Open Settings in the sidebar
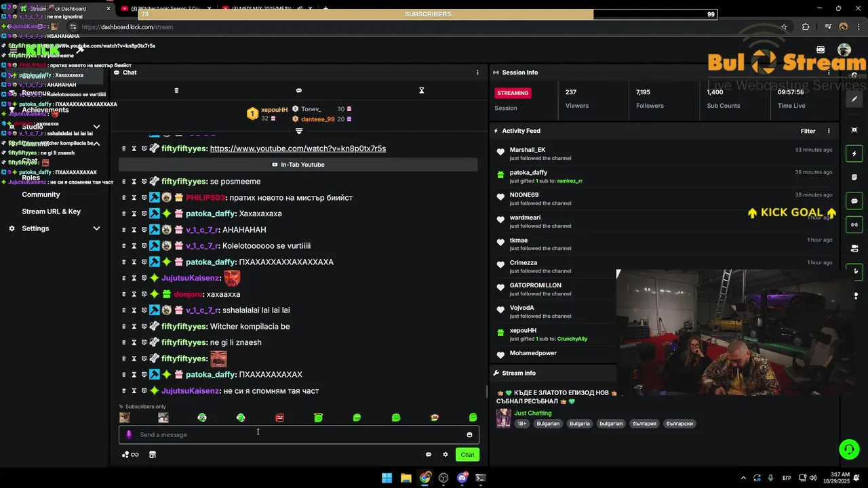 (35, 228)
